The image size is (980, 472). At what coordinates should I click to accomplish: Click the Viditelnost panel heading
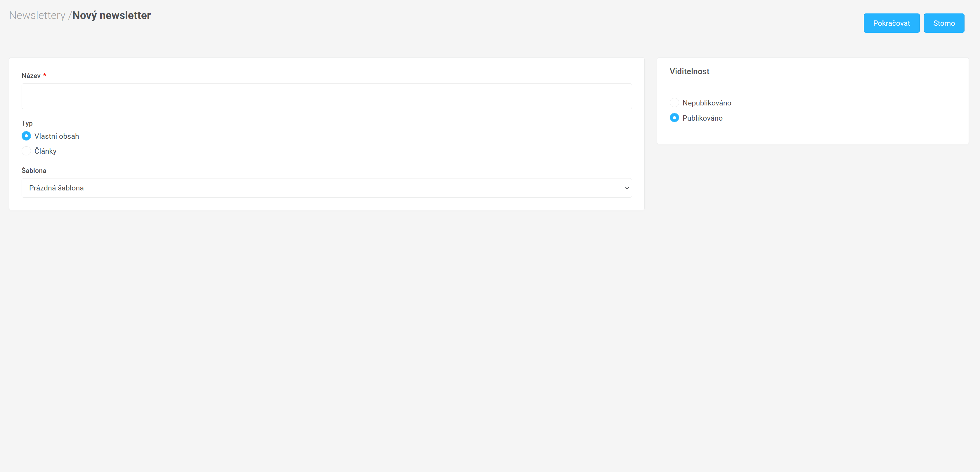point(689,72)
